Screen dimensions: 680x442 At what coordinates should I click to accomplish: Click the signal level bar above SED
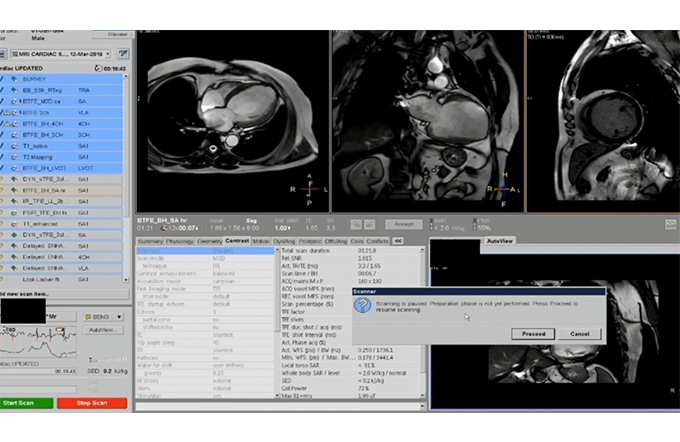tap(108, 360)
